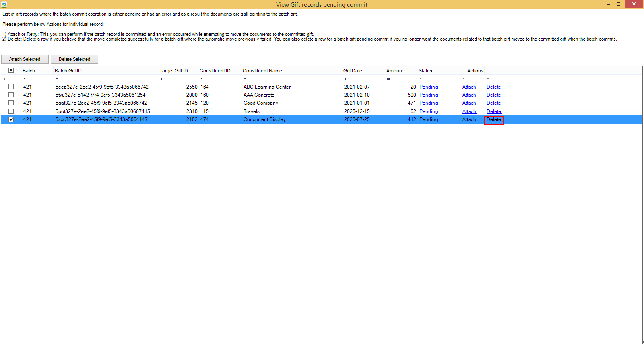Toggle the select-all checkbox in grid header

pyautogui.click(x=11, y=70)
